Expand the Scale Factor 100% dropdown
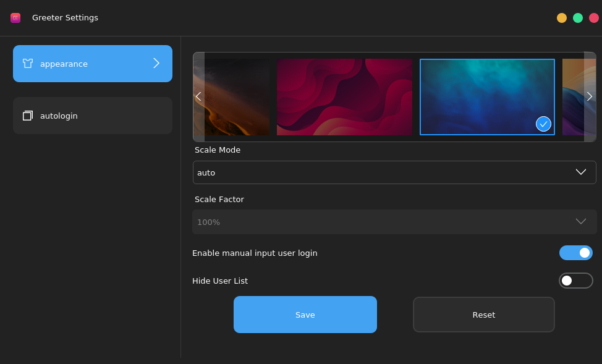Viewport: 602px width, 364px height. click(394, 222)
